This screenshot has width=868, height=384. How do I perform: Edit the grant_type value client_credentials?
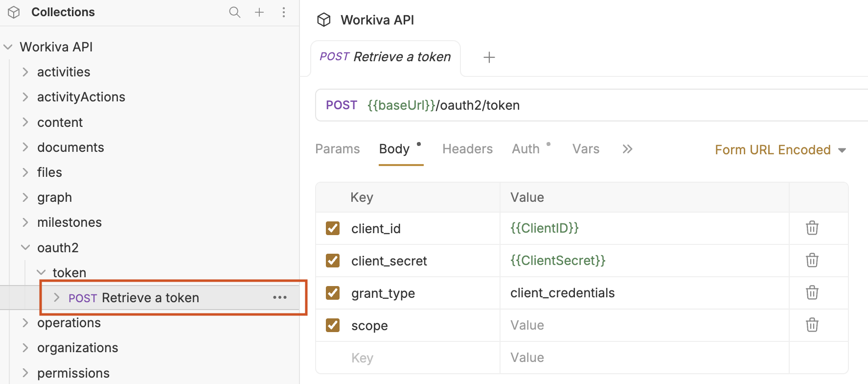562,293
